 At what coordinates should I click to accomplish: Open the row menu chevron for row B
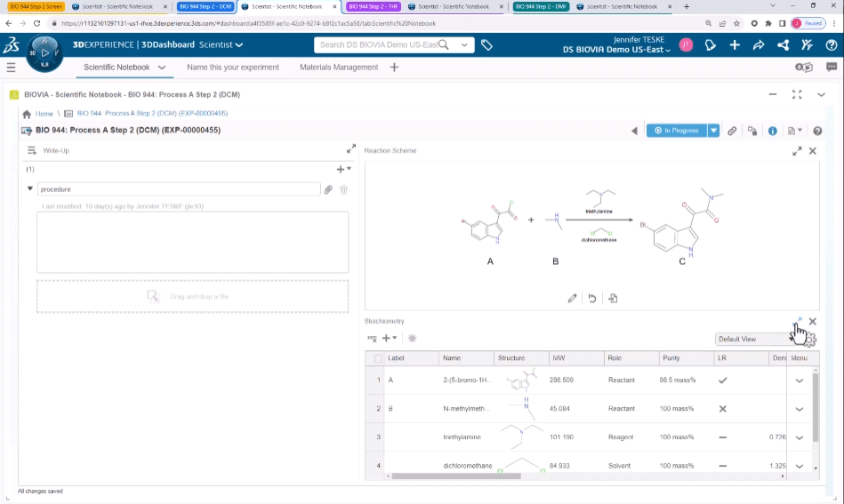[800, 409]
